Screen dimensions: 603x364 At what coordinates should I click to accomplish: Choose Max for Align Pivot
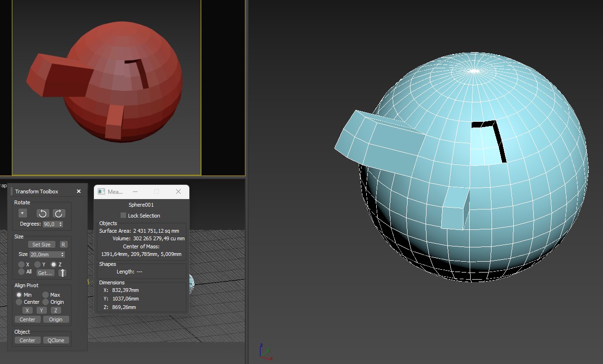(x=46, y=295)
